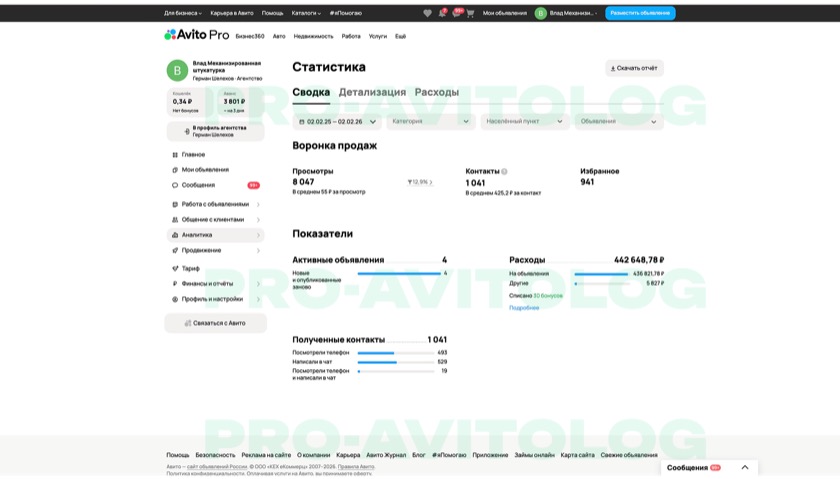Open Подробнее link under Расходы
840x479 pixels.
click(x=524, y=308)
